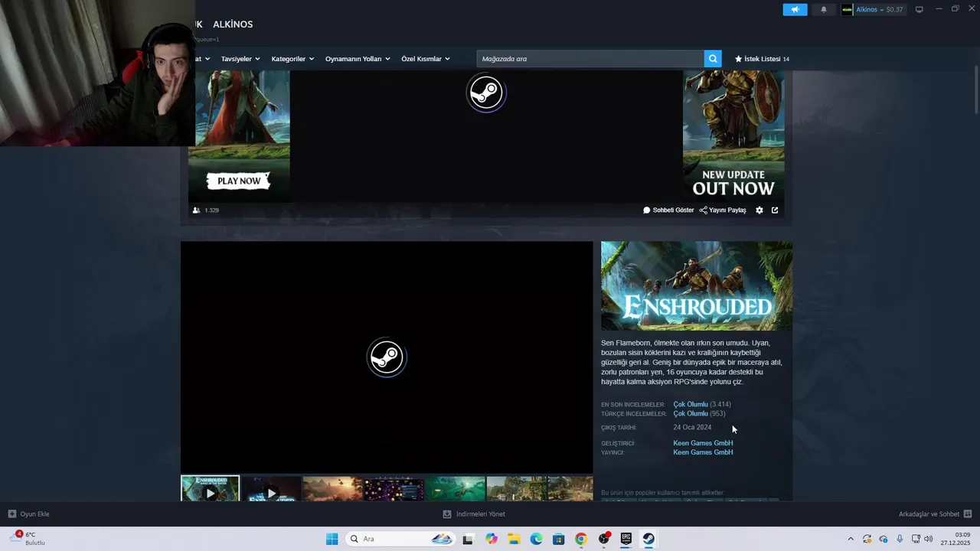Open the ALKİNOS profile menu
Image resolution: width=980 pixels, height=551 pixels.
pyautogui.click(x=233, y=24)
